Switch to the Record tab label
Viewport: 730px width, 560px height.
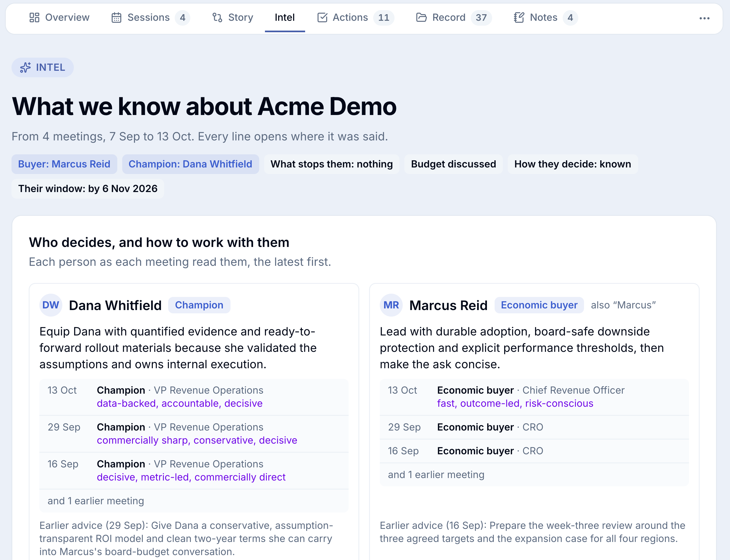[x=449, y=17]
